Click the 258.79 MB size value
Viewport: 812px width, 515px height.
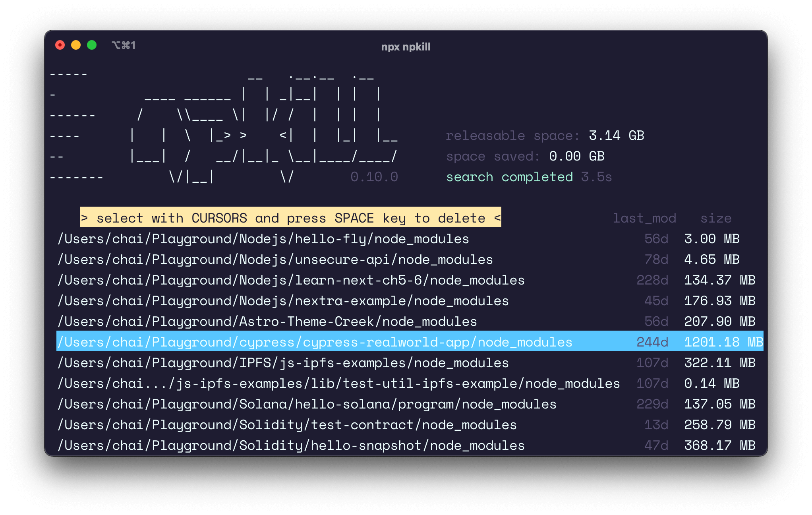pyautogui.click(x=719, y=425)
